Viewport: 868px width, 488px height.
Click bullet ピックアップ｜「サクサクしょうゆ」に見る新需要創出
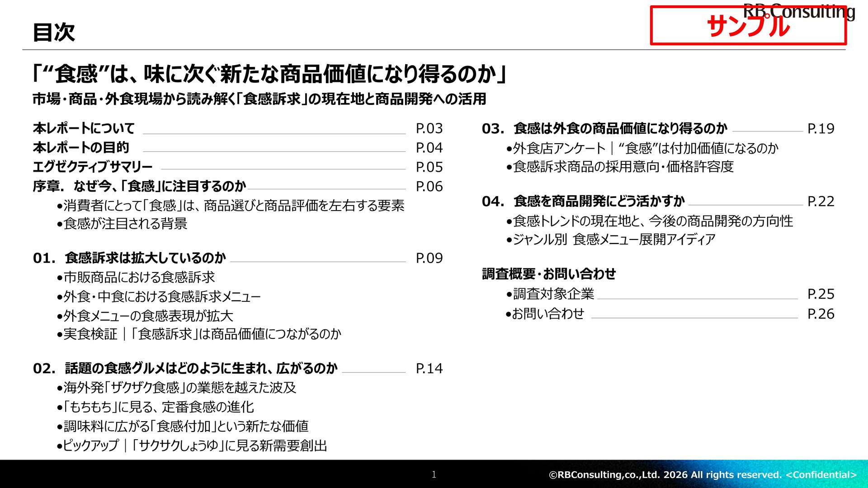coord(192,446)
